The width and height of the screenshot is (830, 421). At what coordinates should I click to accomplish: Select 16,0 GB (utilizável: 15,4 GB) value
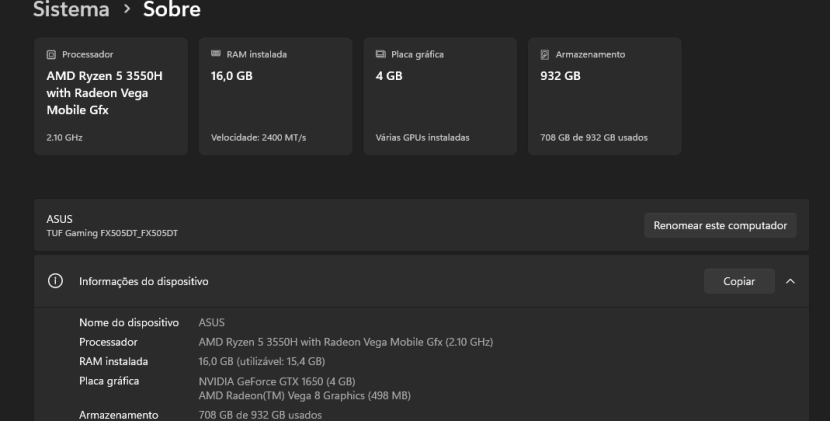point(261,362)
